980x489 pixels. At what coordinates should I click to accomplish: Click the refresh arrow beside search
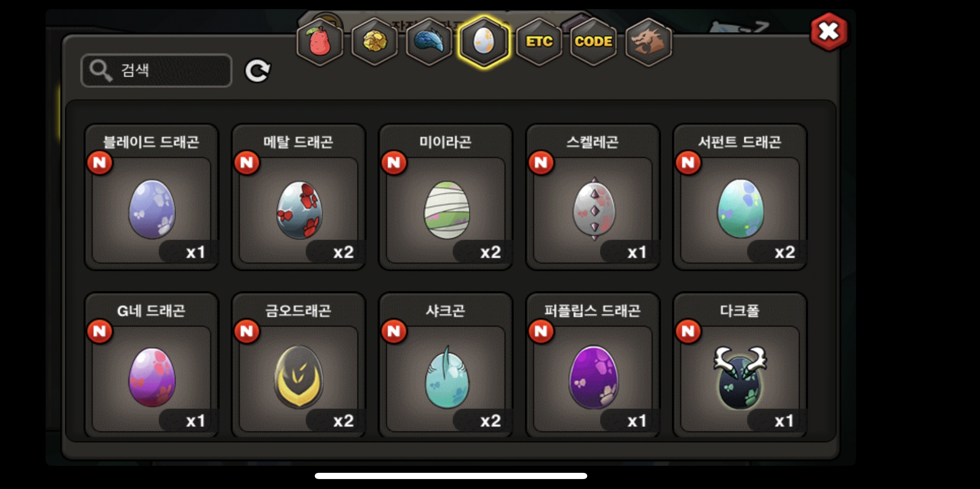tap(258, 71)
